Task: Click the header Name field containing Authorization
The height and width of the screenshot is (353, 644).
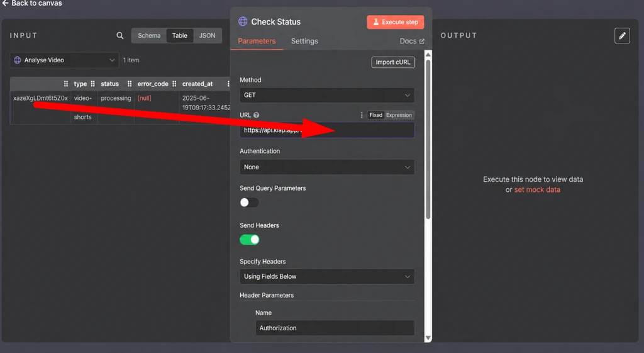Action: pyautogui.click(x=335, y=328)
